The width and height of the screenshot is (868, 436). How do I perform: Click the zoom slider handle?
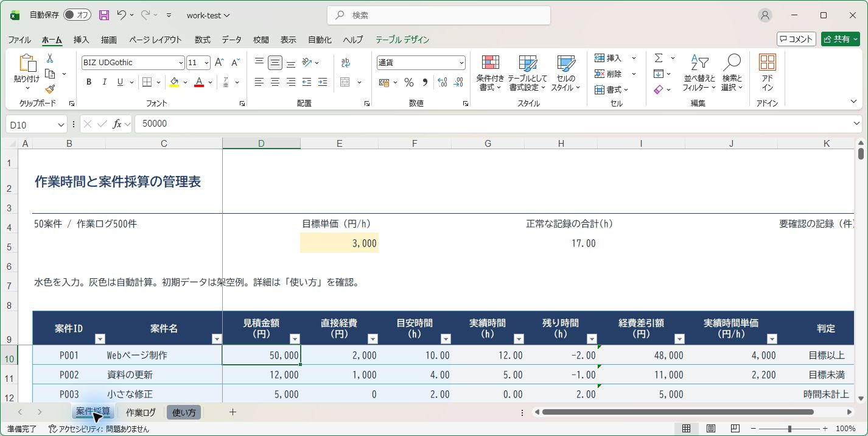789,429
